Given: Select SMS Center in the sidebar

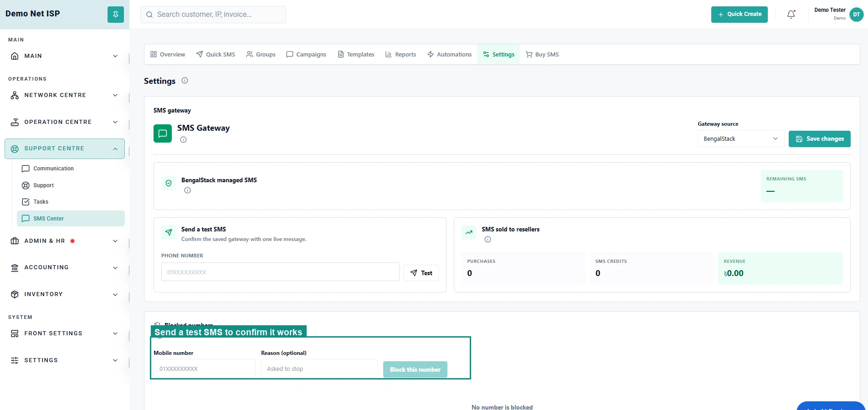Looking at the screenshot, I should point(71,219).
